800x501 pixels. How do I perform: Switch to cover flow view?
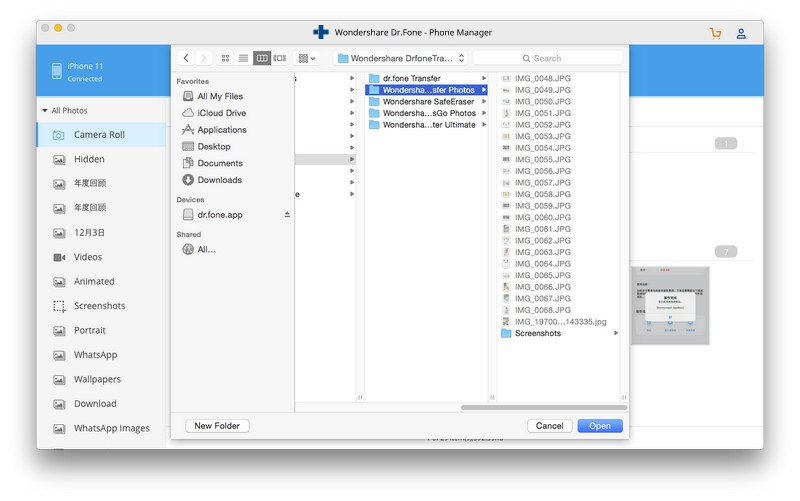click(x=280, y=58)
